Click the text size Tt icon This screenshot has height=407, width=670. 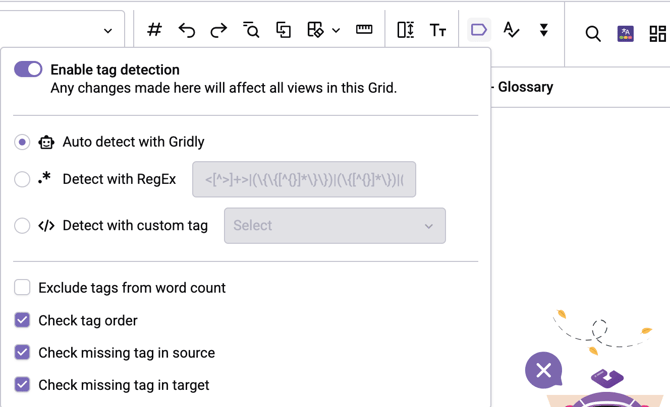click(x=438, y=30)
